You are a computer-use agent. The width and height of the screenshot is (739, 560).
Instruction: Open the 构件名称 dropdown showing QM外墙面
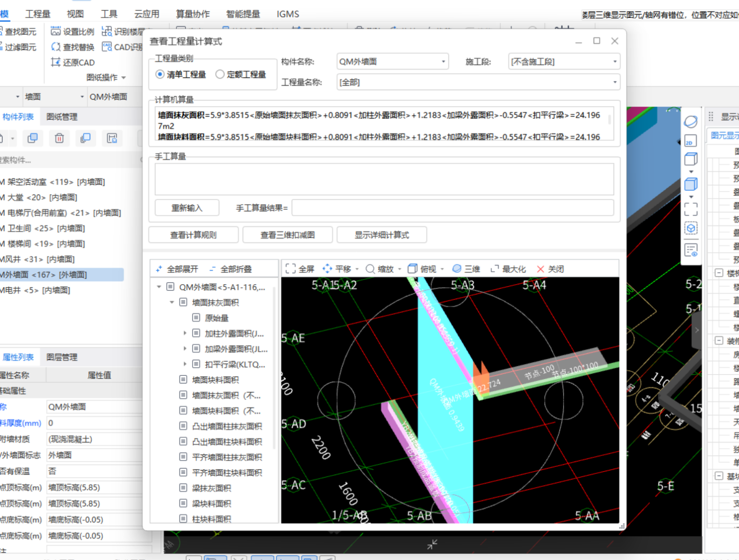pos(392,61)
